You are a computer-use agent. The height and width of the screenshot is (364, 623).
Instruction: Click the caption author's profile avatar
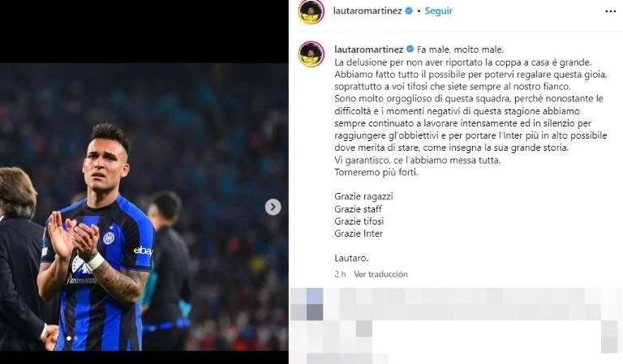click(x=311, y=54)
